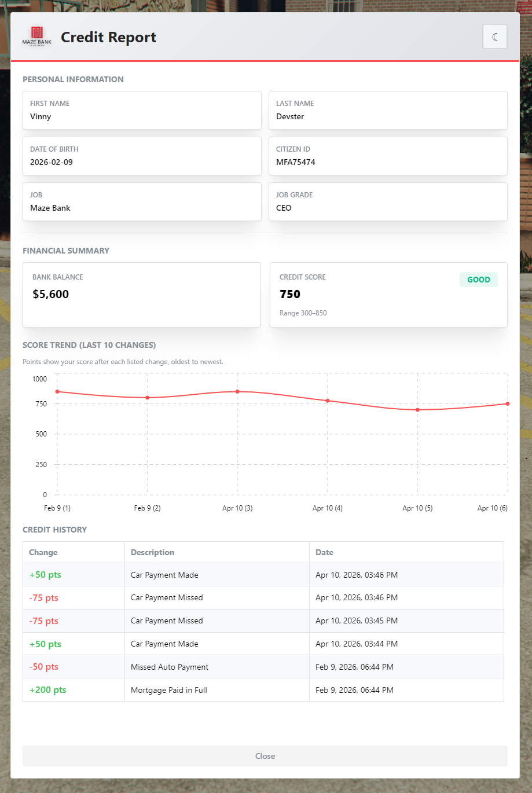Click the Job card showing Maze Bank
Viewport: 532px width, 793px height.
pyautogui.click(x=142, y=201)
